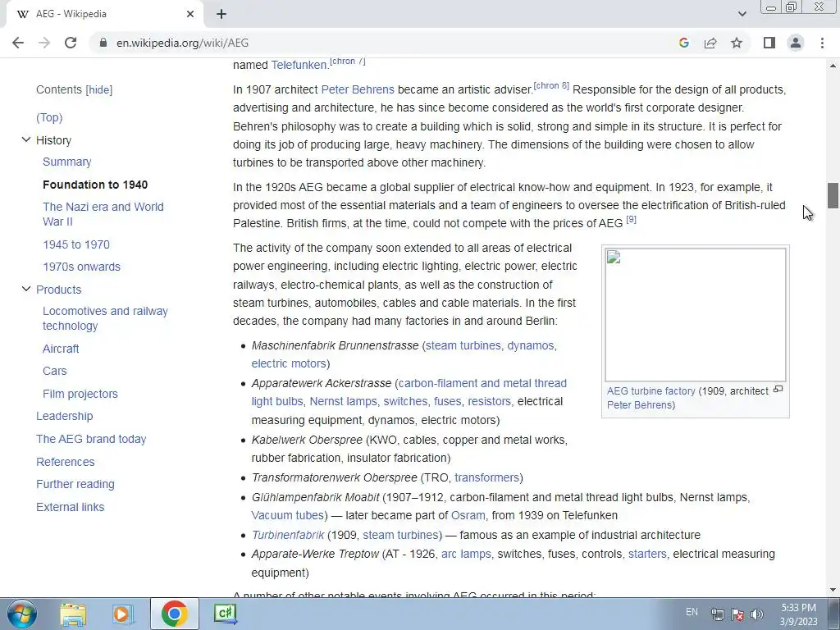Open the Google search side icon
Viewport: 840px width, 630px height.
[x=683, y=43]
